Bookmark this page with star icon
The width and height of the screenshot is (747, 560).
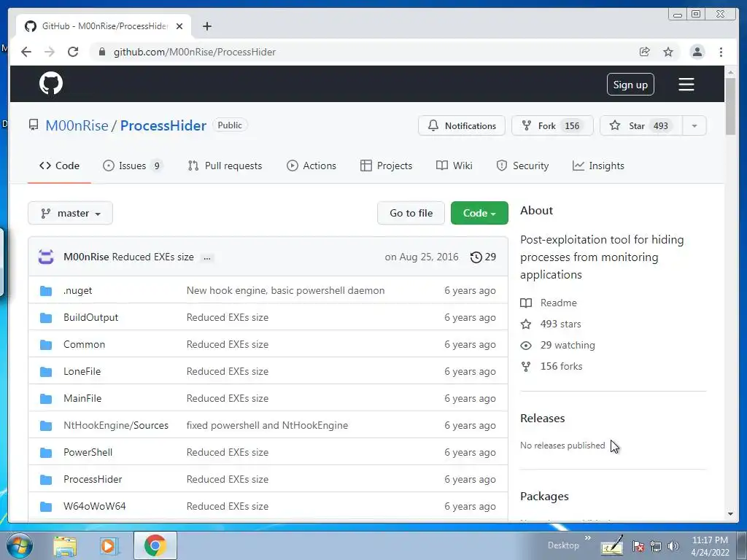(668, 52)
